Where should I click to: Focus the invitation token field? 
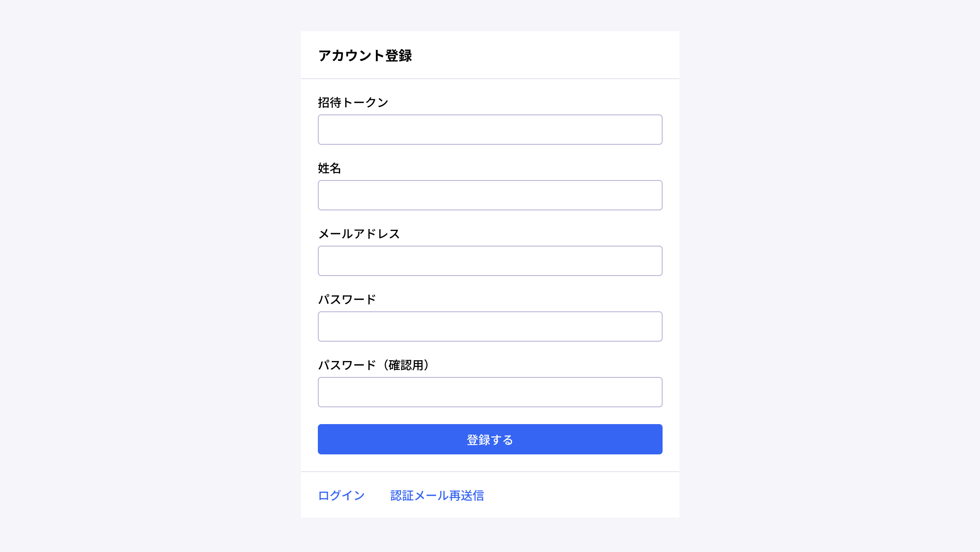(490, 130)
